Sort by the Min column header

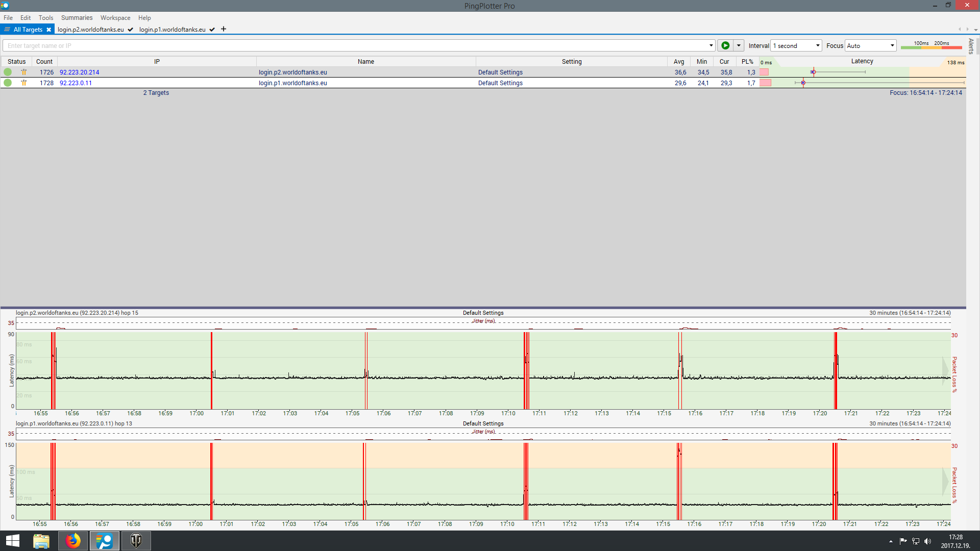(x=702, y=61)
